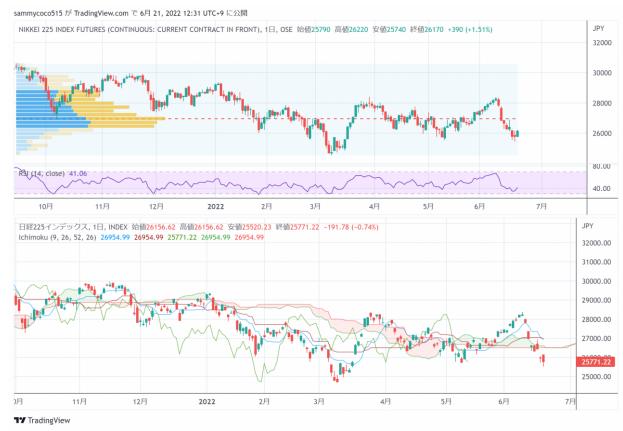The image size is (623, 431).
Task: Click the 31000.00 level on index price axis
Action: 596,262
